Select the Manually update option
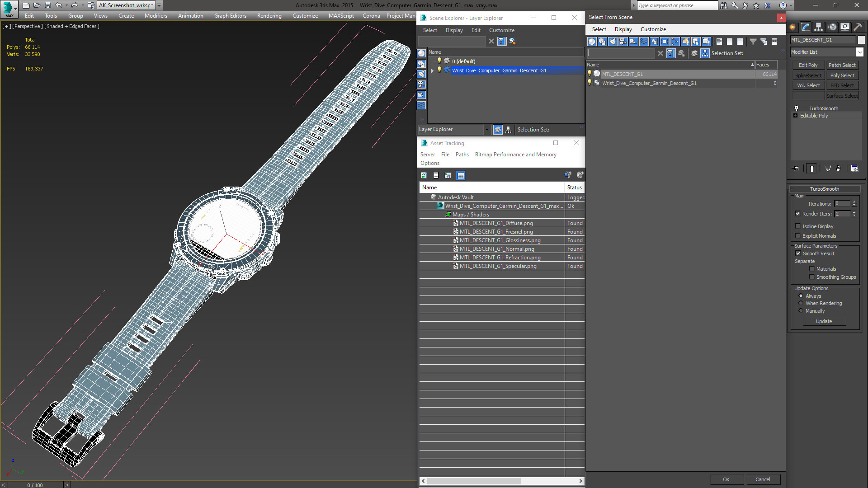Viewport: 868px width, 488px height. click(x=801, y=311)
